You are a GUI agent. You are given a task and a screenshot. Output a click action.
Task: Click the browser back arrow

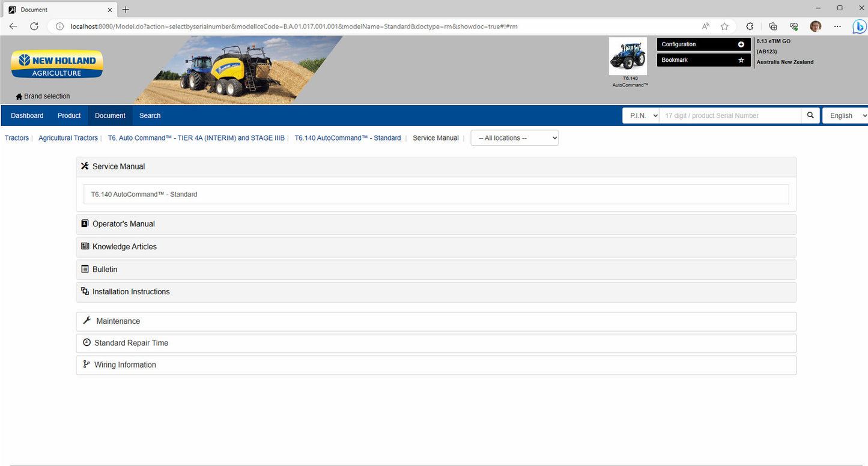point(13,26)
